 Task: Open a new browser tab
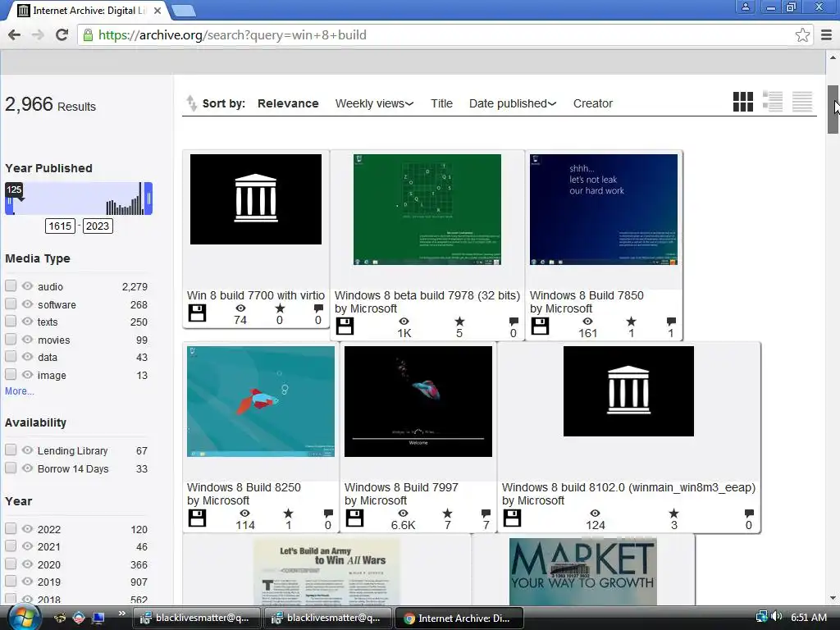[x=183, y=10]
